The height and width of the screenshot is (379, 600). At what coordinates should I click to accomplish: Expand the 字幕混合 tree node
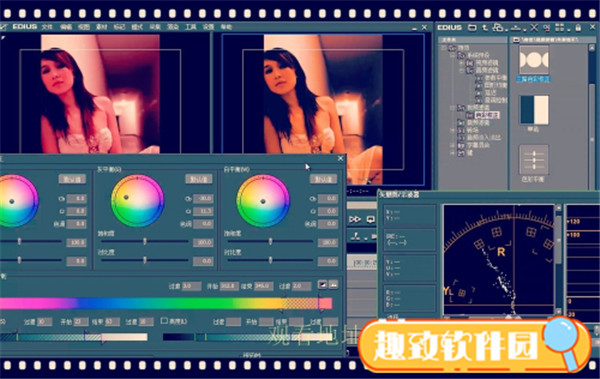click(x=453, y=145)
